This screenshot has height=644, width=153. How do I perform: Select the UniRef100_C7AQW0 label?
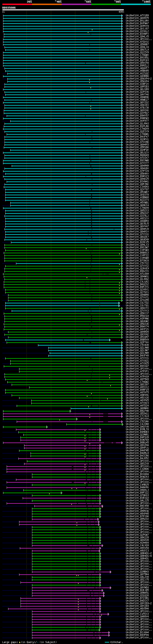(x=137, y=55)
